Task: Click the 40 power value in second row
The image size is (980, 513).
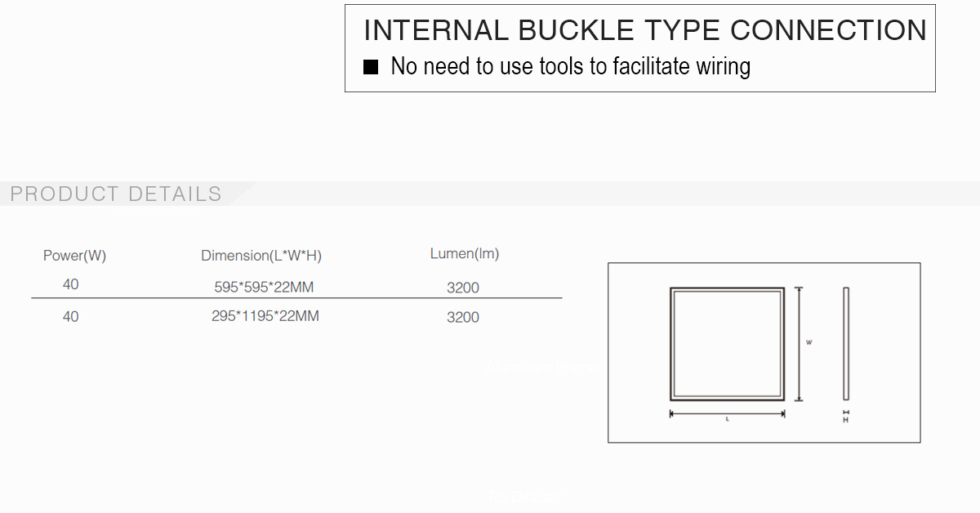Action: (71, 316)
